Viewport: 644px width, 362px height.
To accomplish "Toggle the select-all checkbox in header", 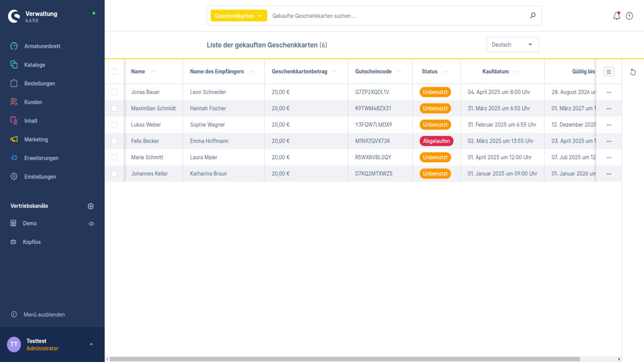I will point(114,71).
